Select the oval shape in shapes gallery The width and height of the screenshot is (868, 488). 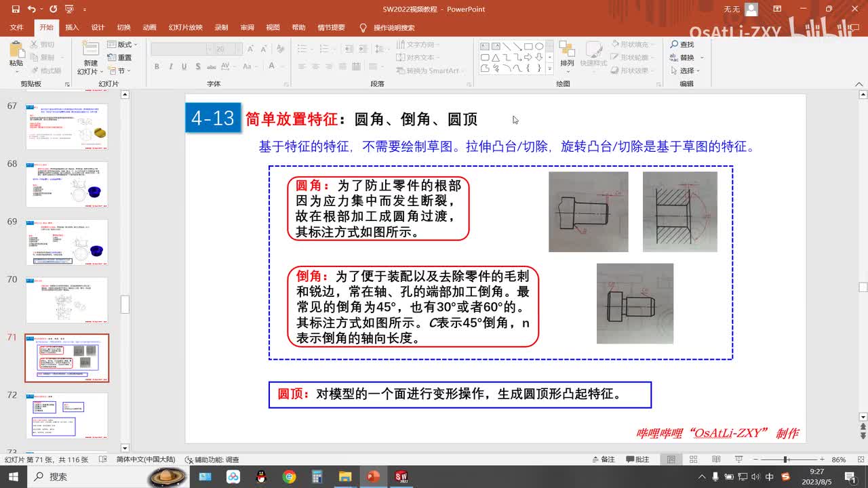coord(539,46)
